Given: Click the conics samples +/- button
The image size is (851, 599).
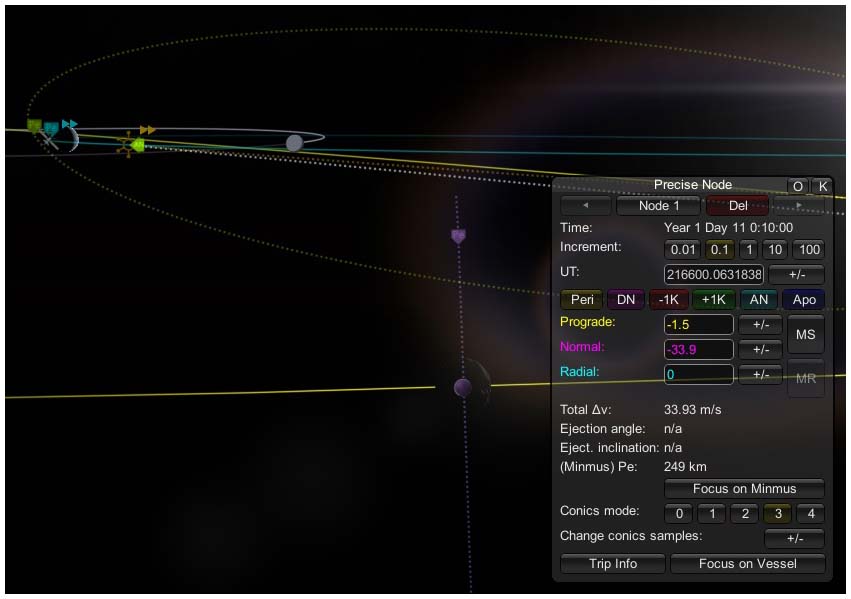Looking at the screenshot, I should tap(795, 538).
